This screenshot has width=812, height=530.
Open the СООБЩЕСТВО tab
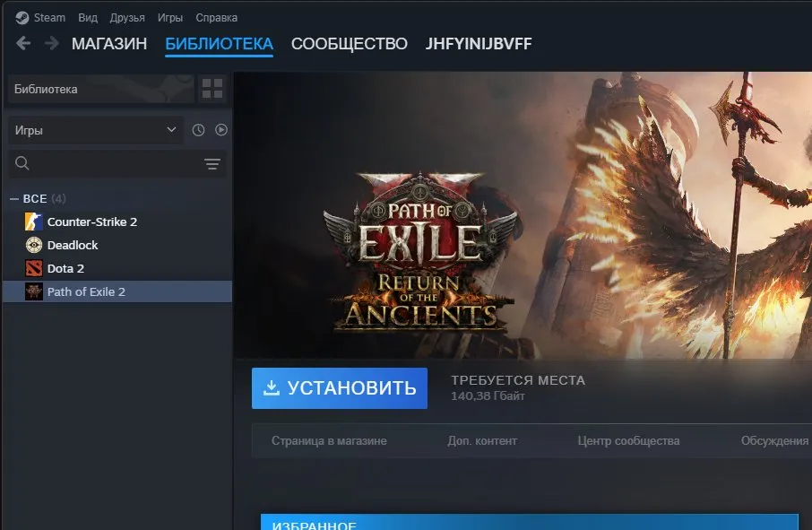pos(349,44)
